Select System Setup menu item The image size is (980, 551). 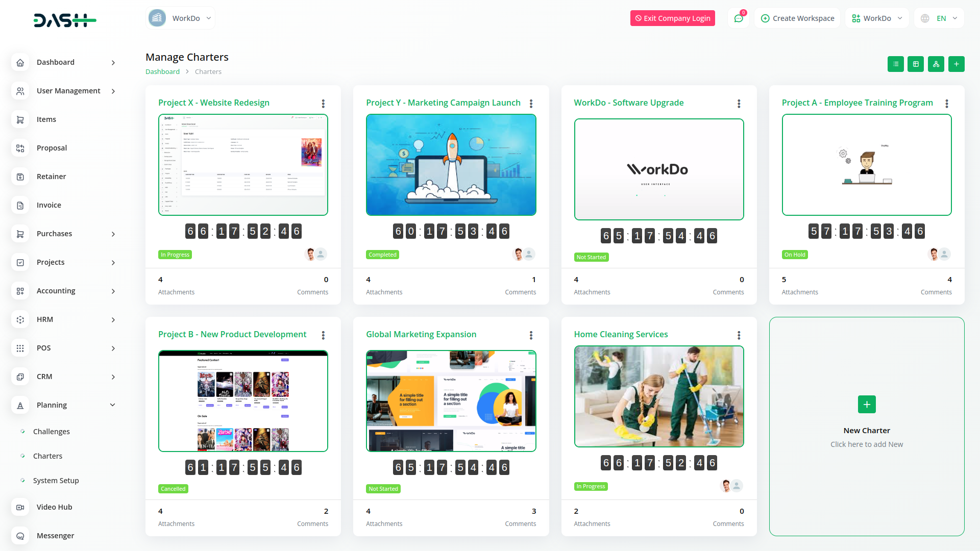tap(56, 481)
